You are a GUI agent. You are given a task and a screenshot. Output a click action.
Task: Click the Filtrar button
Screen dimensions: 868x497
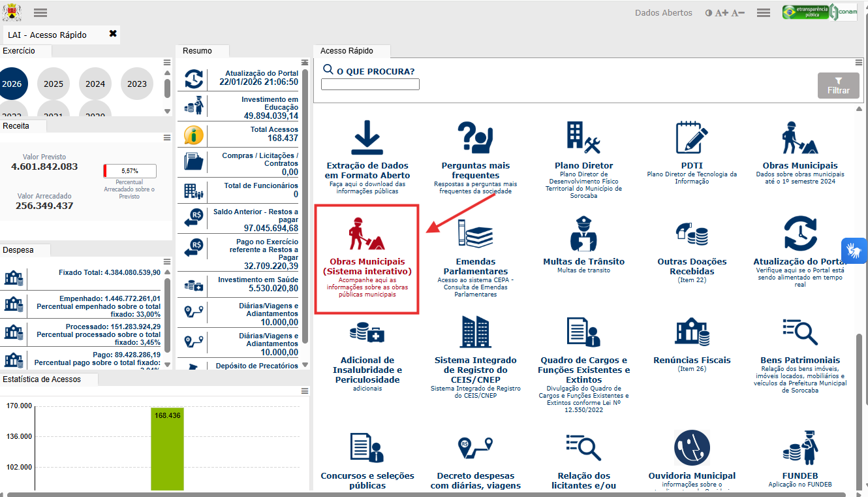[x=838, y=86]
